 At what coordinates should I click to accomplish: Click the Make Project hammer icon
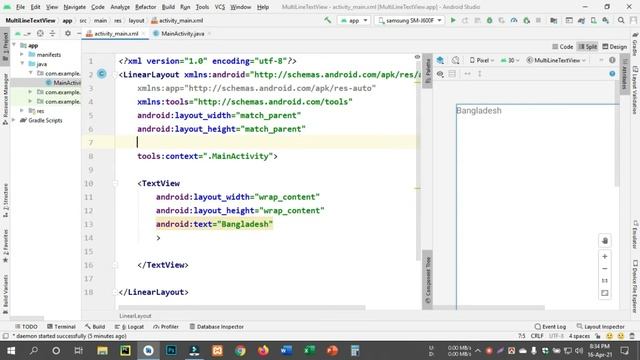(327, 20)
